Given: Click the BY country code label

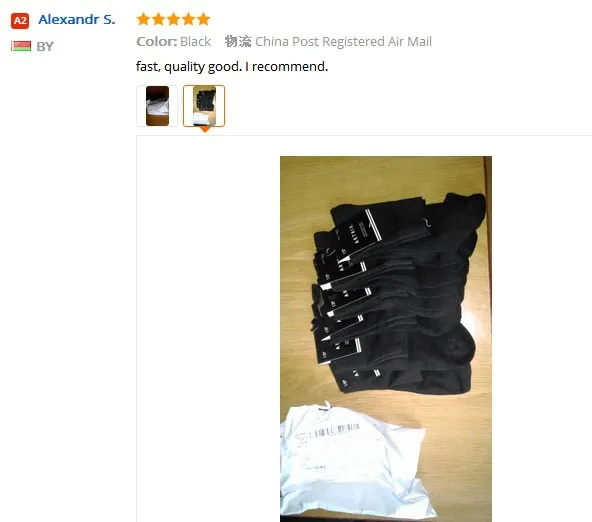Looking at the screenshot, I should tap(45, 46).
